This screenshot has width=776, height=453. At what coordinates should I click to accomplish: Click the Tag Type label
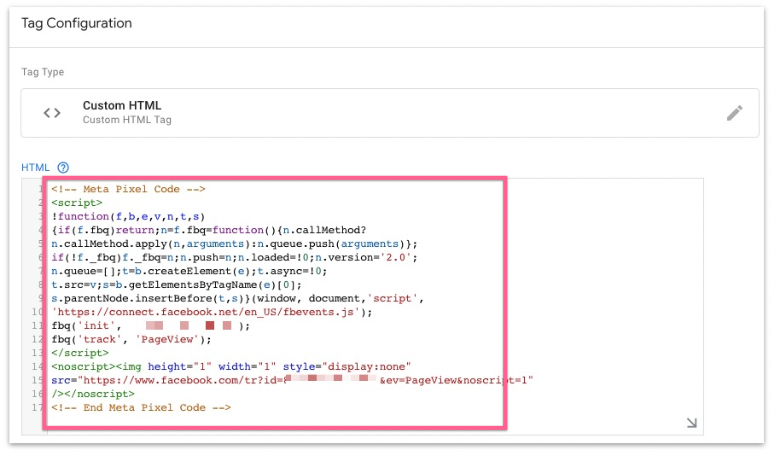(x=43, y=72)
